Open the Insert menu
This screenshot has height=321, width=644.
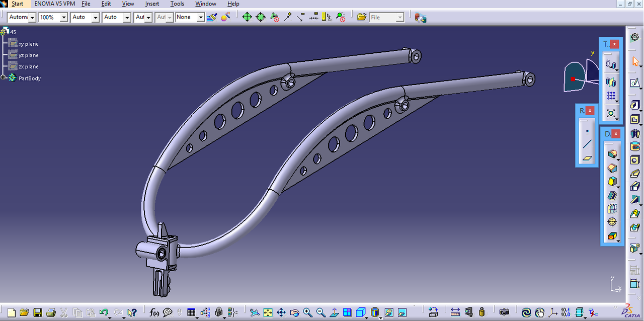click(152, 4)
